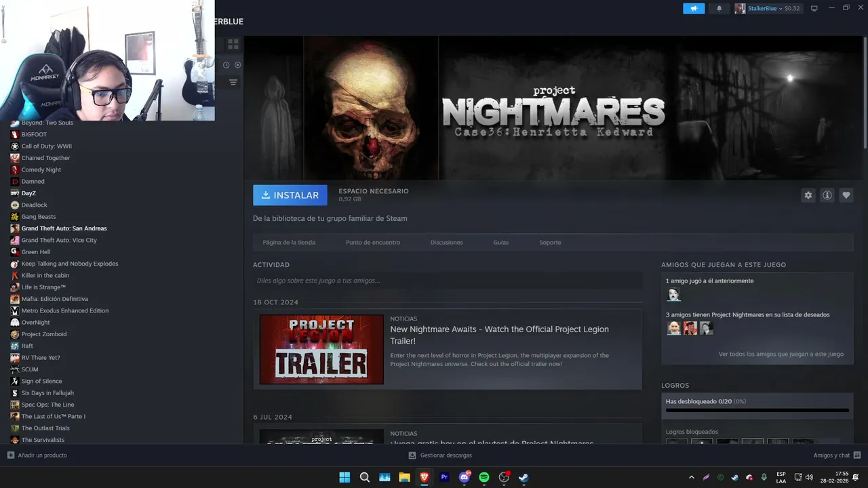Click the achievements progress bar
This screenshot has width=868, height=488.
tap(757, 410)
